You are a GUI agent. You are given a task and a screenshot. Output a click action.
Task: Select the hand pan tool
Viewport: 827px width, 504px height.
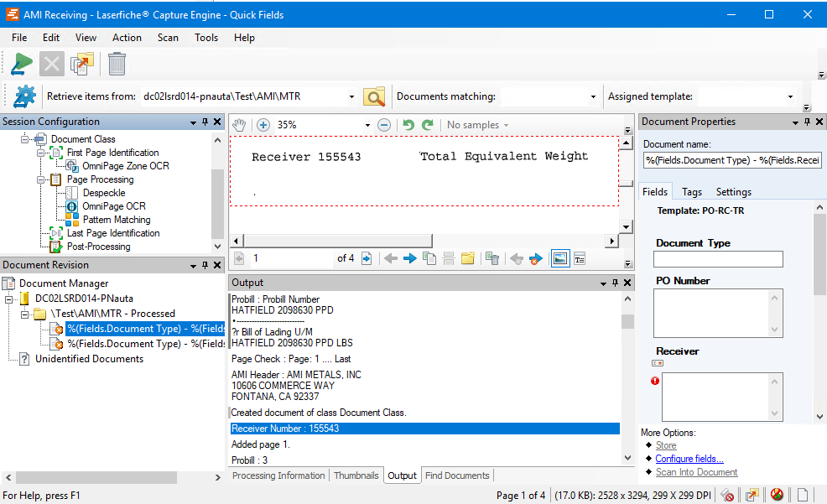coord(240,125)
